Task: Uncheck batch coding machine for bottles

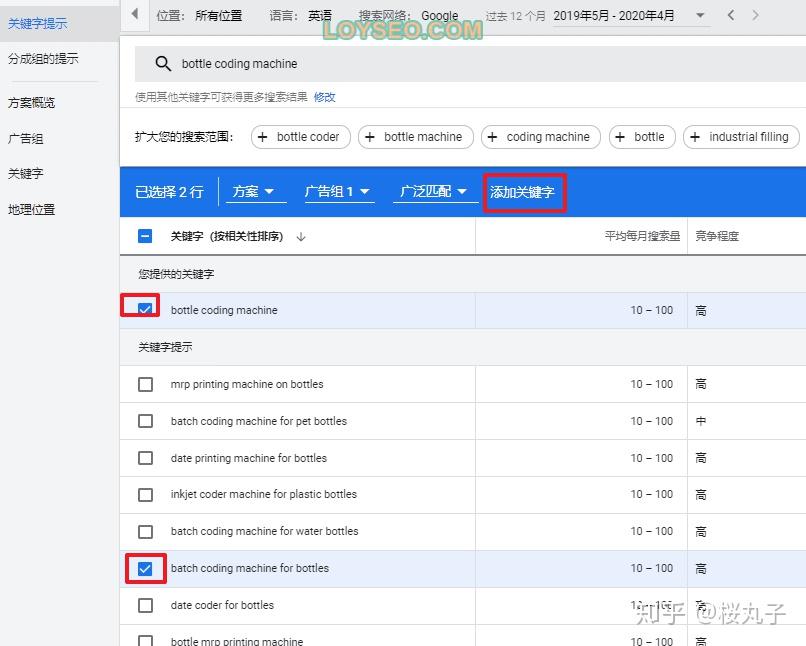Action: point(145,568)
